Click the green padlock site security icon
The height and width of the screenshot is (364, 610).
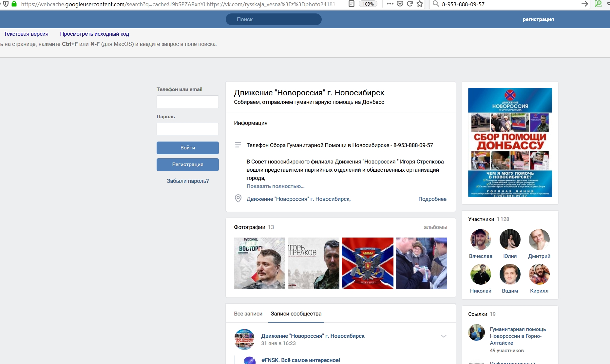click(14, 4)
